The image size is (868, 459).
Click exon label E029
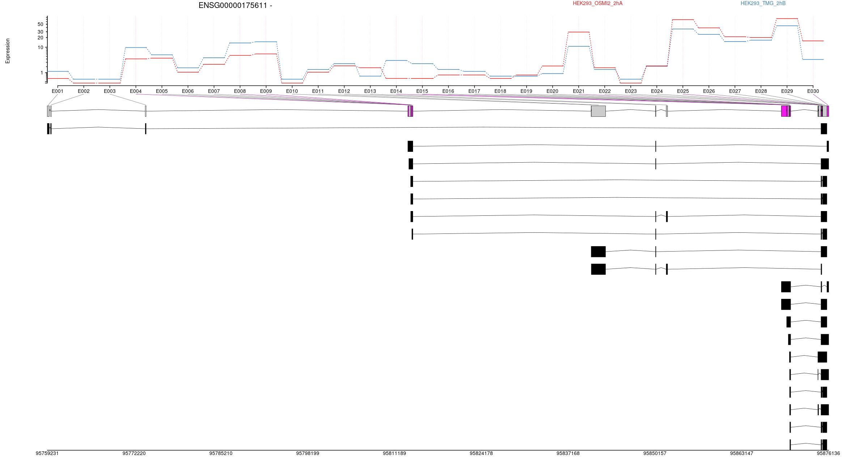(x=787, y=91)
